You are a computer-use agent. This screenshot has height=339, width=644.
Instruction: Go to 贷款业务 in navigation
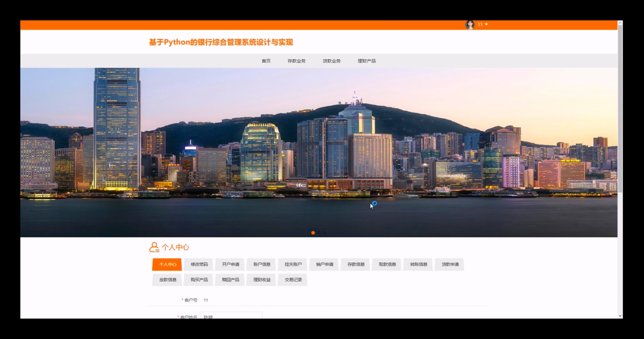(331, 61)
